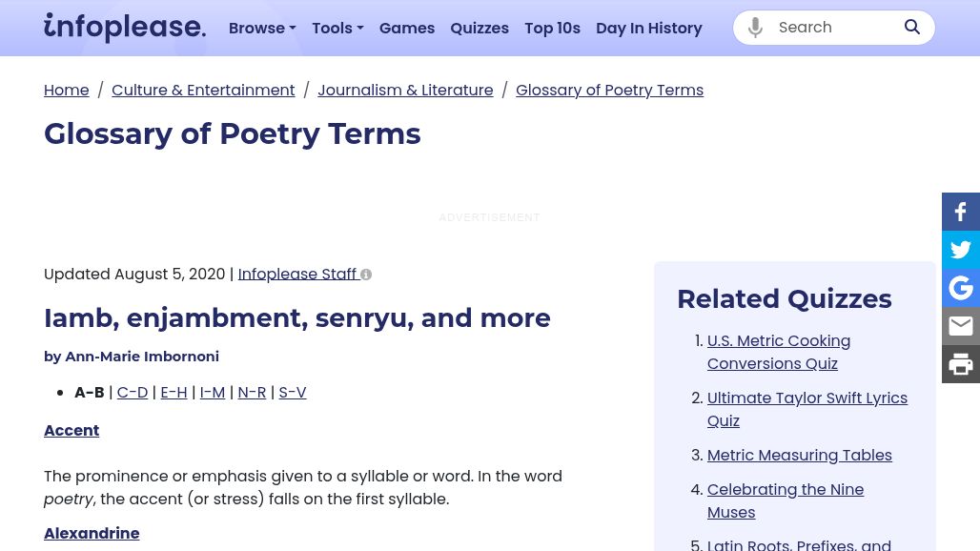Image resolution: width=980 pixels, height=551 pixels.
Task: Go to Games in the navigation
Action: 407,28
